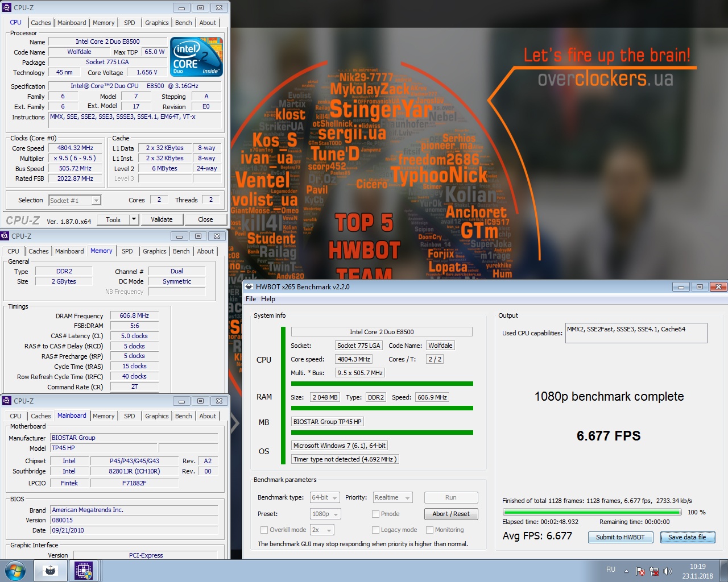
Task: Click Save data file button
Action: click(687, 537)
